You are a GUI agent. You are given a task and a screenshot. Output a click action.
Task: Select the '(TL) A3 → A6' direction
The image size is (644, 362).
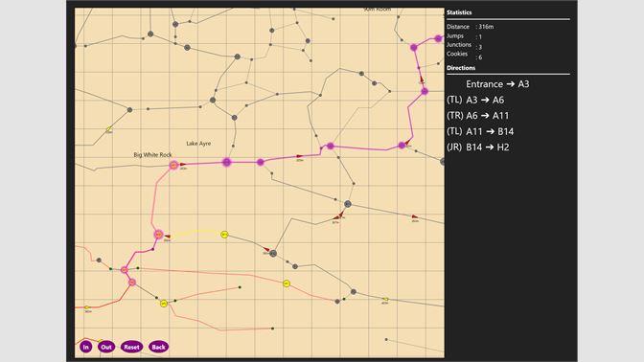tap(475, 100)
